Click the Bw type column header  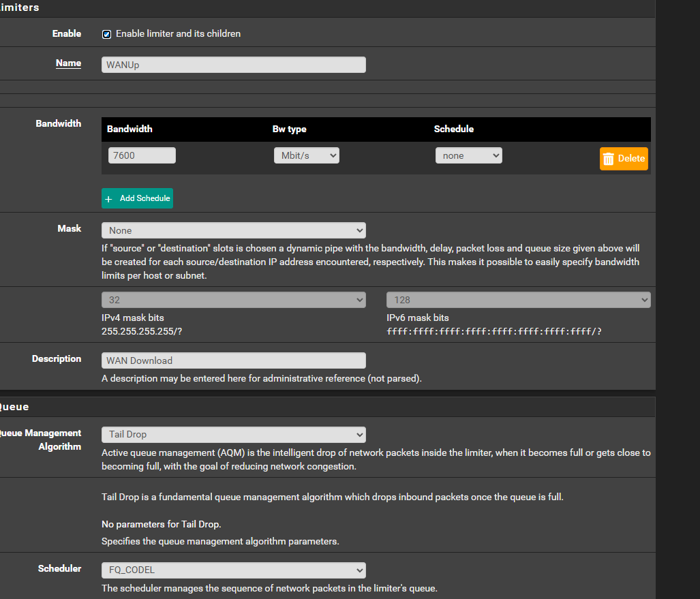(289, 129)
